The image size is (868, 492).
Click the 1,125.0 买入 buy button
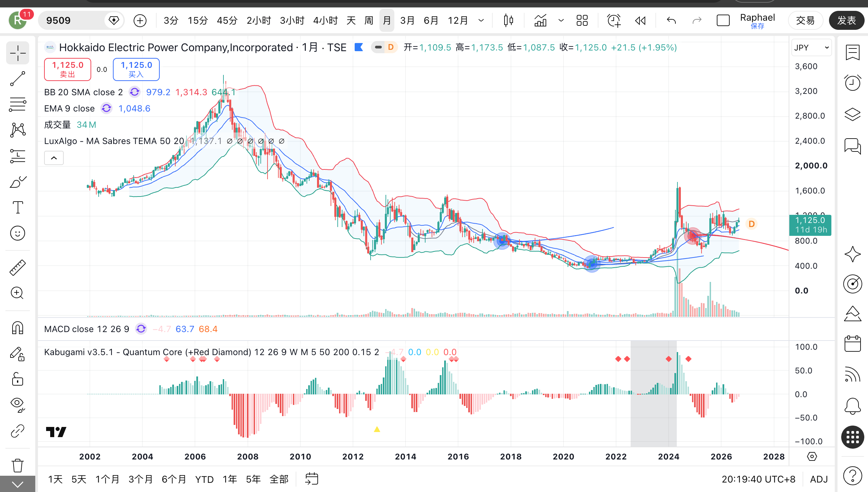pos(136,69)
